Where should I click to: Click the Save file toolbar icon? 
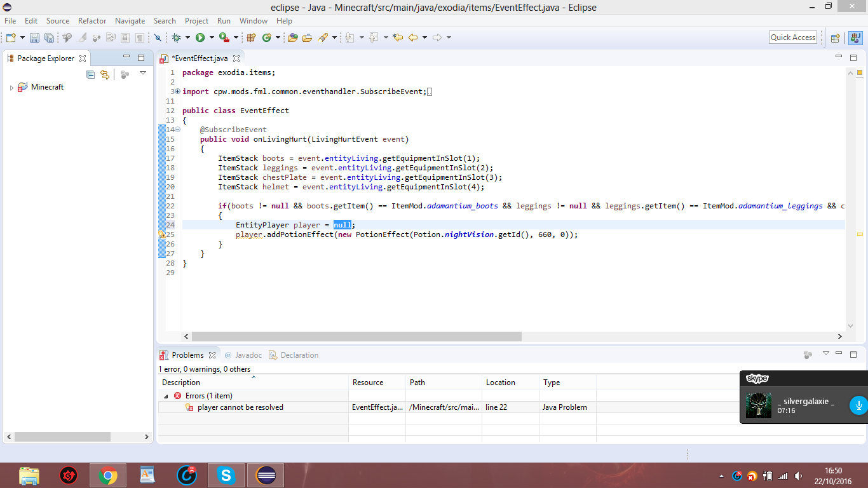(34, 38)
